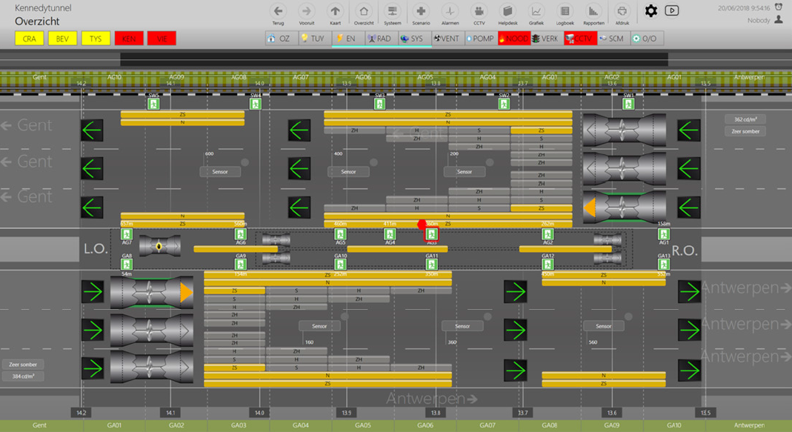The image size is (792, 432).
Task: Open the Scenario toolbar icon
Action: click(x=422, y=11)
